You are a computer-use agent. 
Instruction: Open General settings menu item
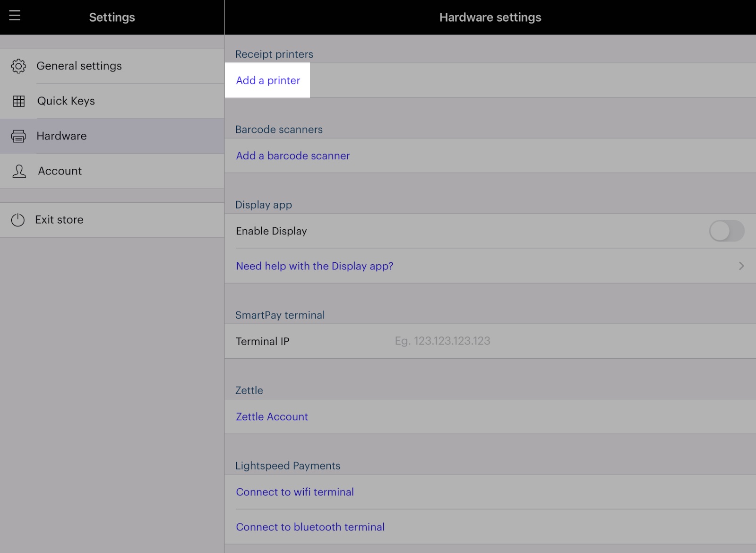click(79, 66)
